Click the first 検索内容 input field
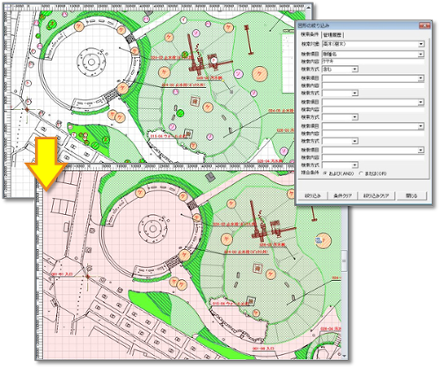Screen dimensions: 440x368 (x=373, y=62)
